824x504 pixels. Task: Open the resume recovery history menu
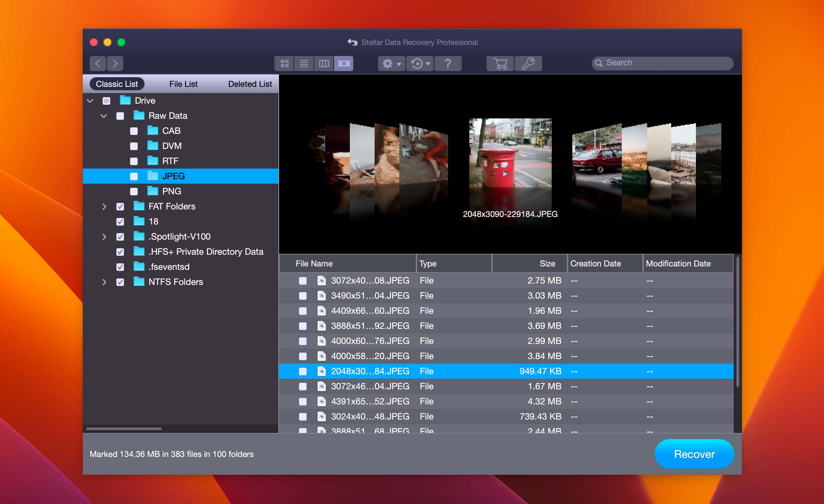click(420, 64)
